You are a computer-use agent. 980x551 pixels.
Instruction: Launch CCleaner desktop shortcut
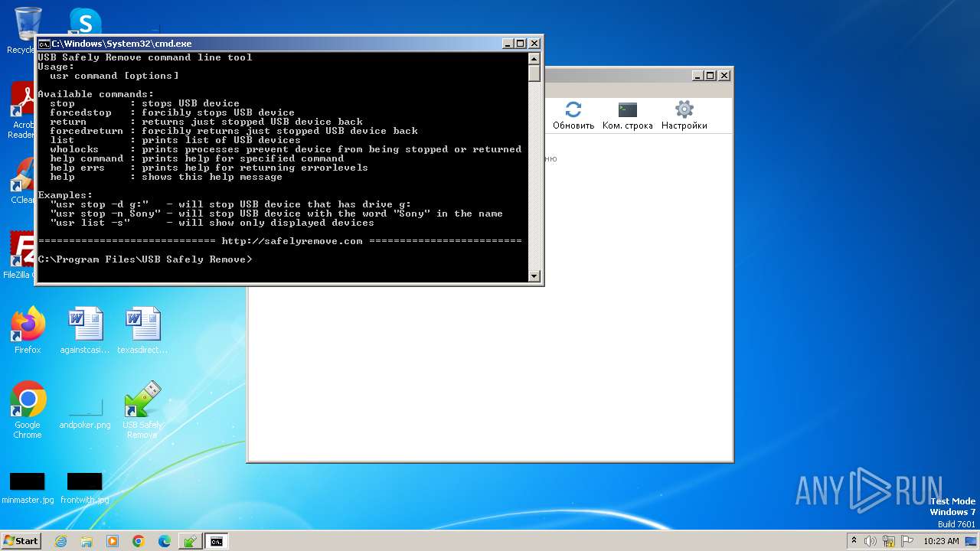pos(23,181)
